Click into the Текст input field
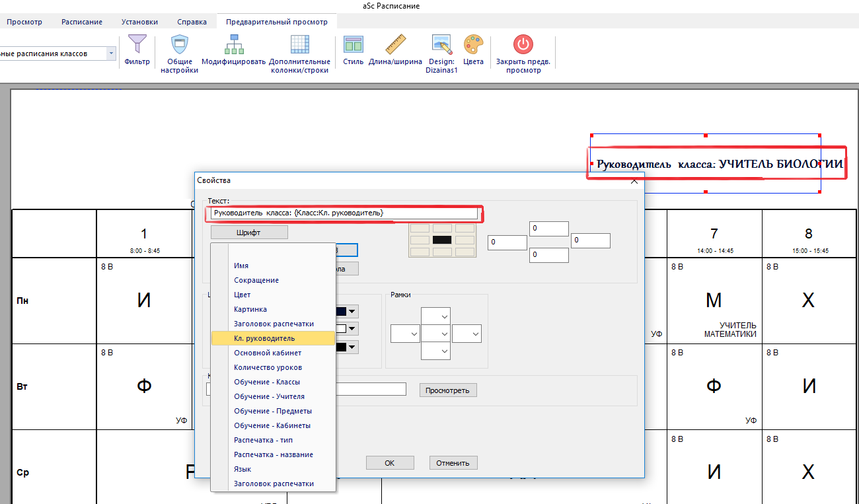Viewport: 859px width, 504px height. pyautogui.click(x=344, y=213)
